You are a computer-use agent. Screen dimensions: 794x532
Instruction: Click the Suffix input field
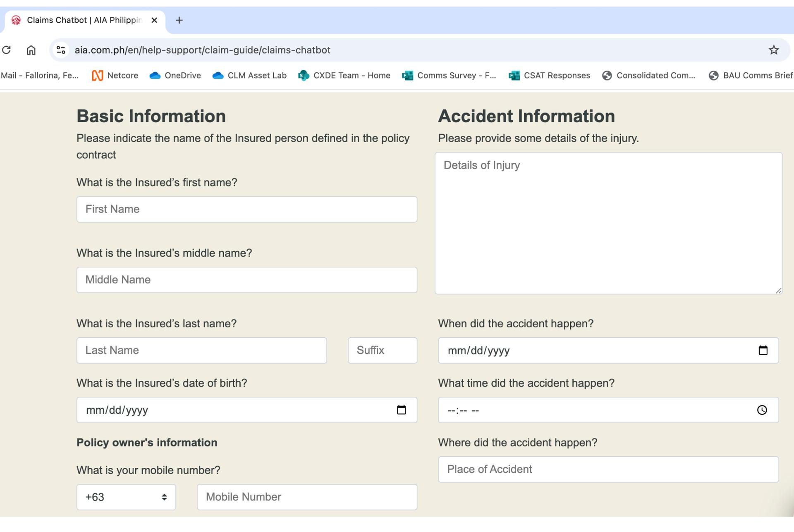(x=382, y=351)
